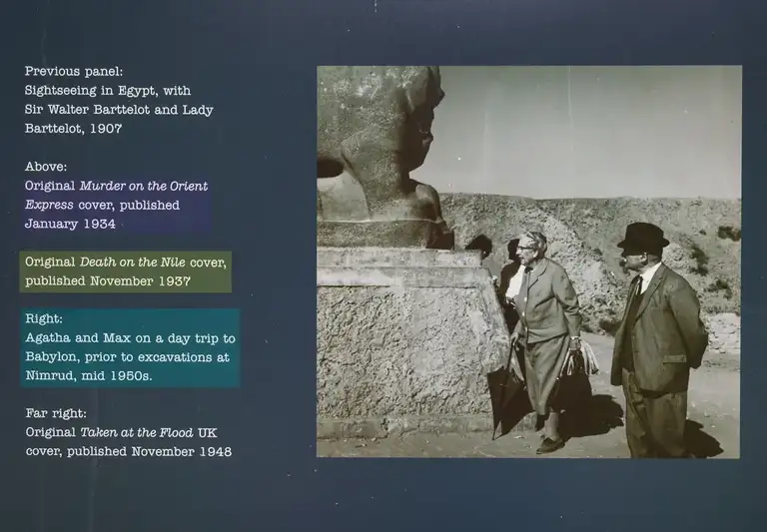The image size is (767, 532).
Task: Select the "Above:" label
Action: [x=46, y=167]
